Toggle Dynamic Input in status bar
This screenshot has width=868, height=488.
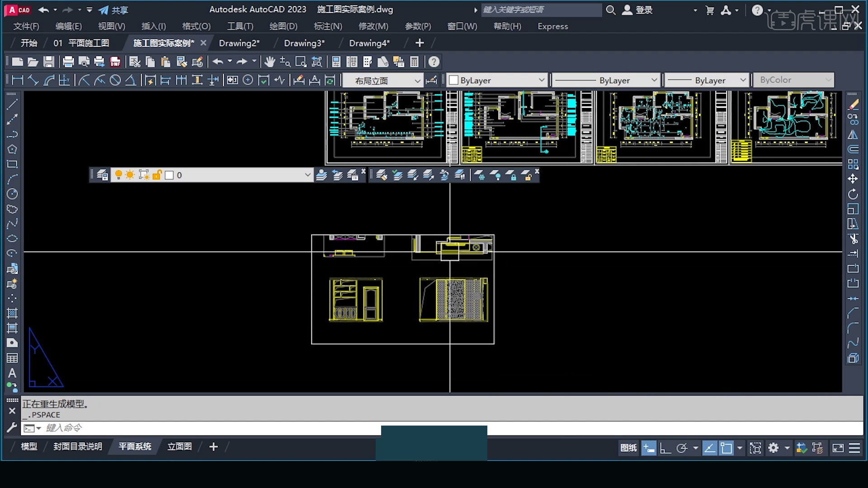[x=649, y=448]
